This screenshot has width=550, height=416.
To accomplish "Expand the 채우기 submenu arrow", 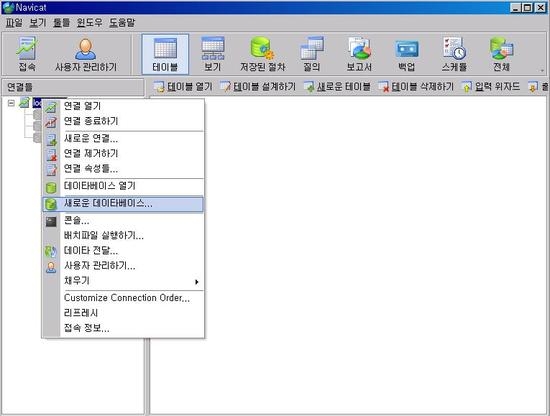I will pos(197,282).
